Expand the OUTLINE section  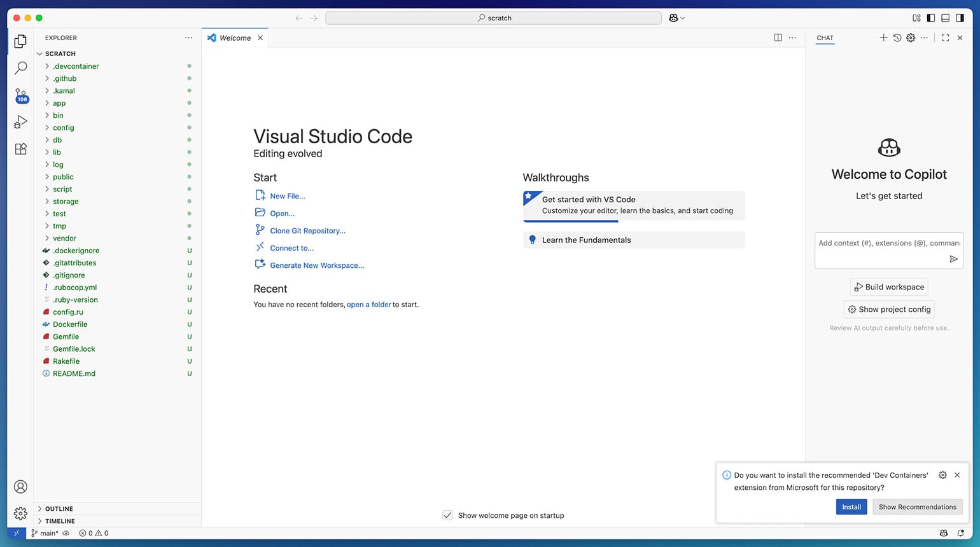click(x=59, y=509)
